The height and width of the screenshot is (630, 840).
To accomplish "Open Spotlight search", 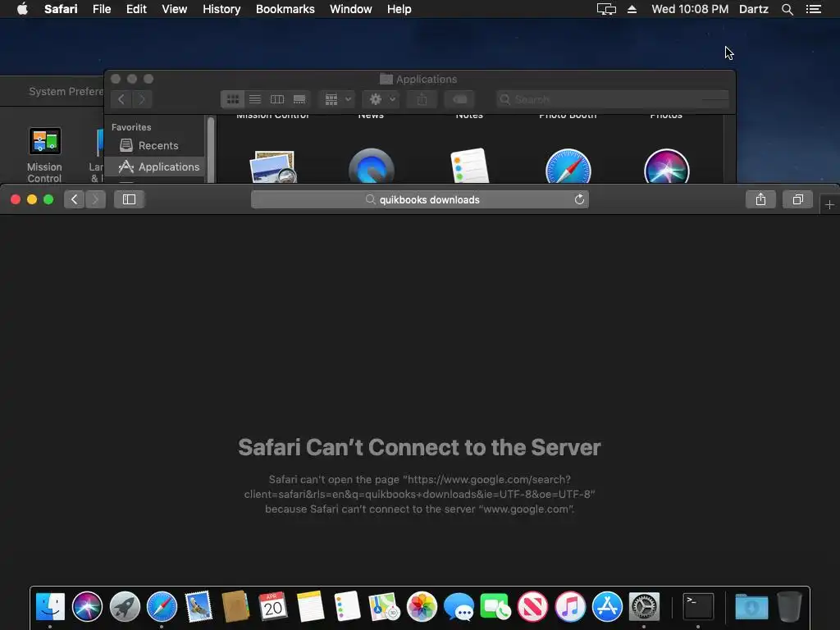I will click(x=787, y=9).
